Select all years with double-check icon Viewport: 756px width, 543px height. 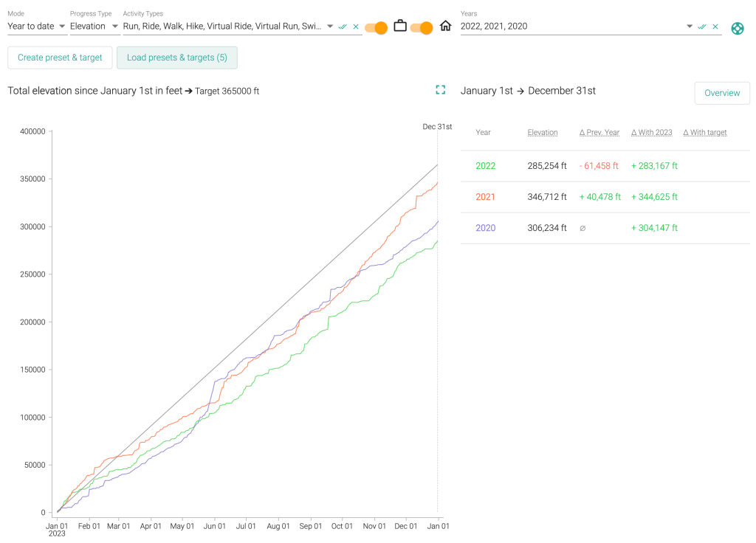702,27
